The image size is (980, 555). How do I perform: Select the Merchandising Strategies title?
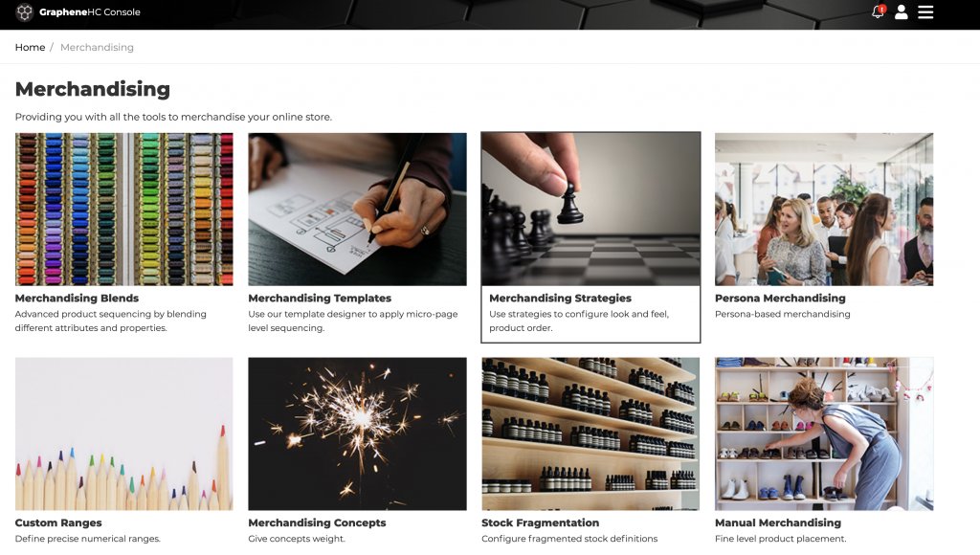click(x=560, y=299)
